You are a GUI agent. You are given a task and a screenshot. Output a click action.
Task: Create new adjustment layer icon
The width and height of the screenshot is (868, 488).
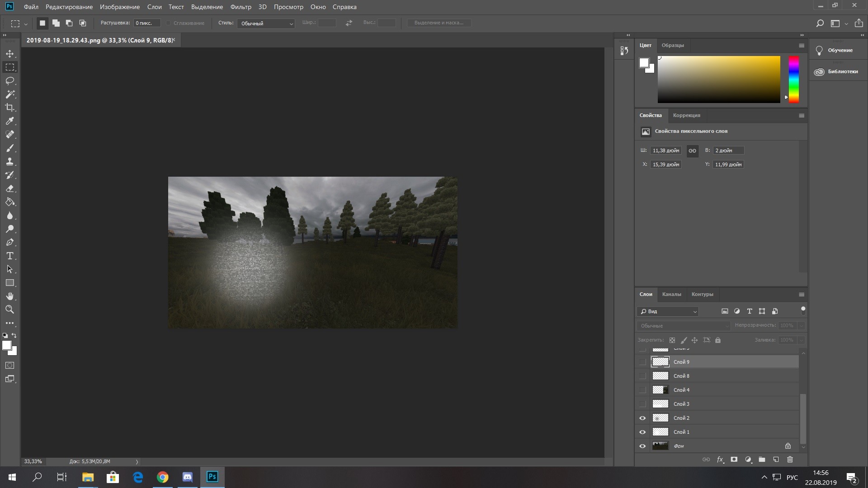coord(748,460)
